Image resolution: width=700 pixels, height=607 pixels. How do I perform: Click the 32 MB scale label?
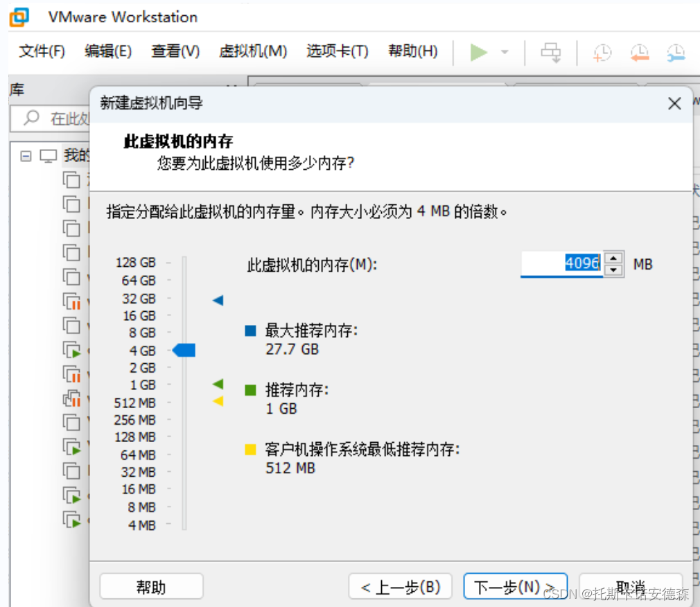click(139, 472)
